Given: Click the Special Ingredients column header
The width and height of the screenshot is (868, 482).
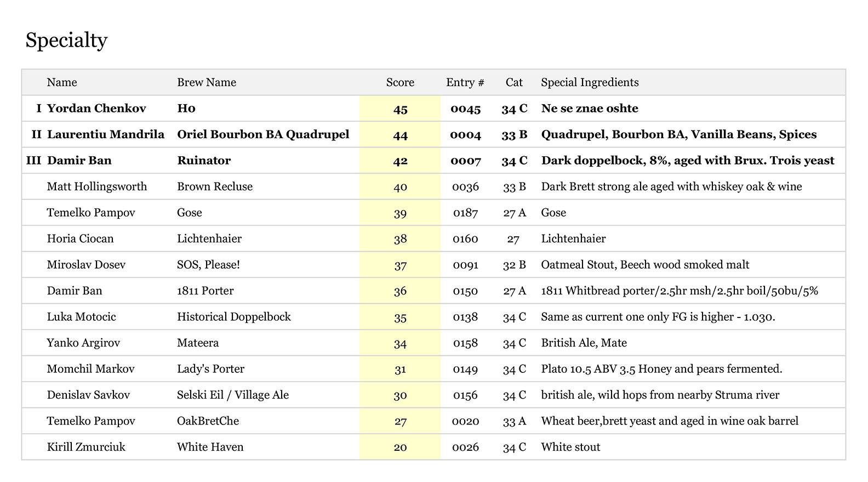Looking at the screenshot, I should (x=590, y=82).
